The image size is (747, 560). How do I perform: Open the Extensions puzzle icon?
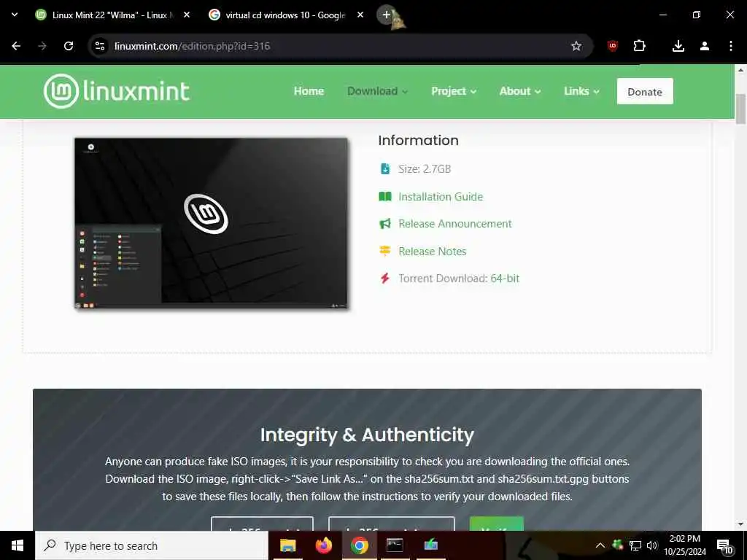[x=639, y=46]
